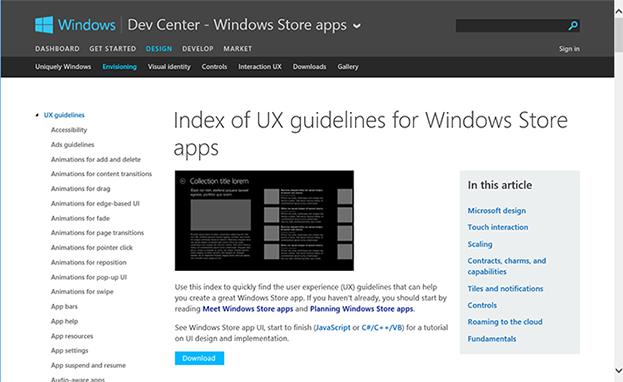Switch to the Develop tab
Image resolution: width=623 pixels, height=382 pixels.
(x=198, y=48)
